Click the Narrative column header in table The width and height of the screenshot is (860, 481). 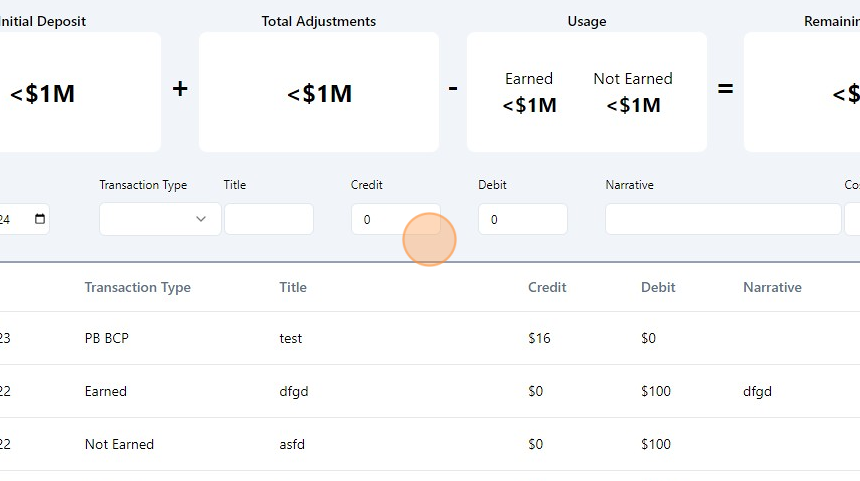[772, 287]
